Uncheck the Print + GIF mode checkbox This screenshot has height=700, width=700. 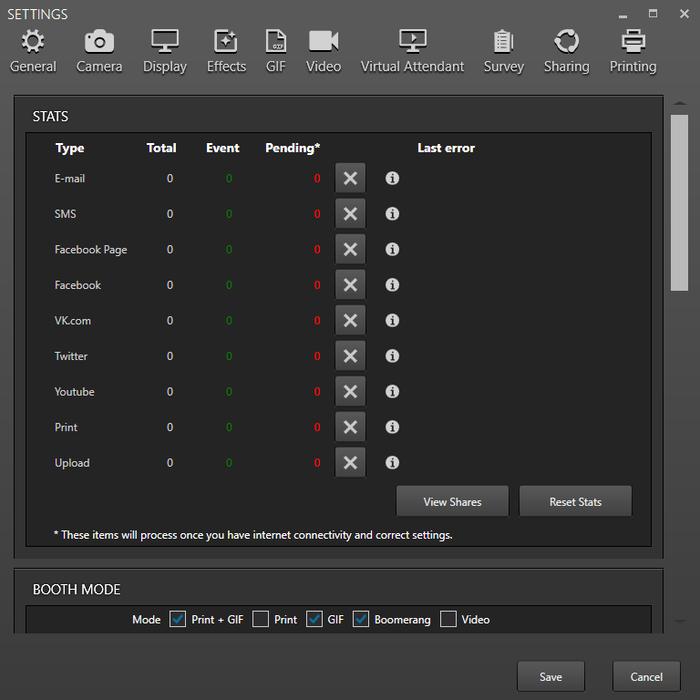[178, 619]
